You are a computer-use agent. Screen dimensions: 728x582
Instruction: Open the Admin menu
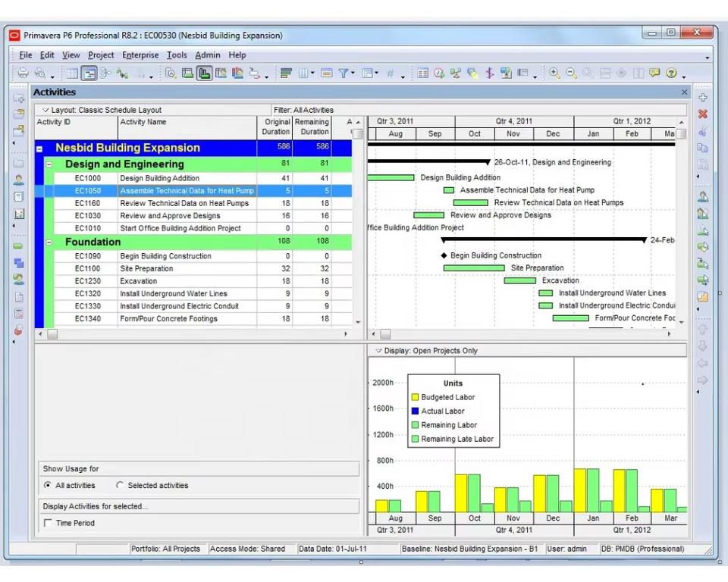(x=208, y=55)
